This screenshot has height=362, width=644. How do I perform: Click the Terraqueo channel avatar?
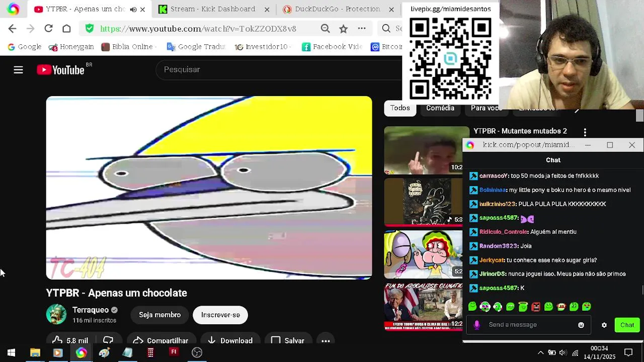coord(56,314)
